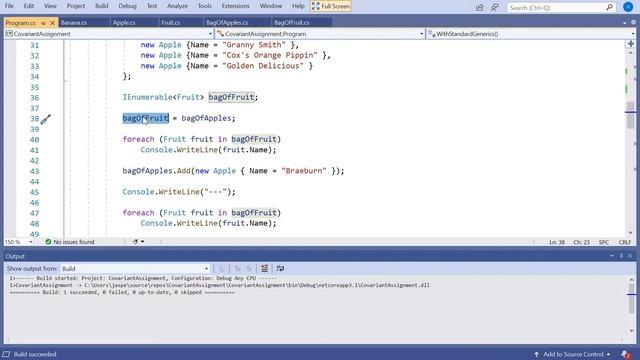The height and width of the screenshot is (360, 640).
Task: Click the editor scroll down arrow
Action: [x=631, y=233]
